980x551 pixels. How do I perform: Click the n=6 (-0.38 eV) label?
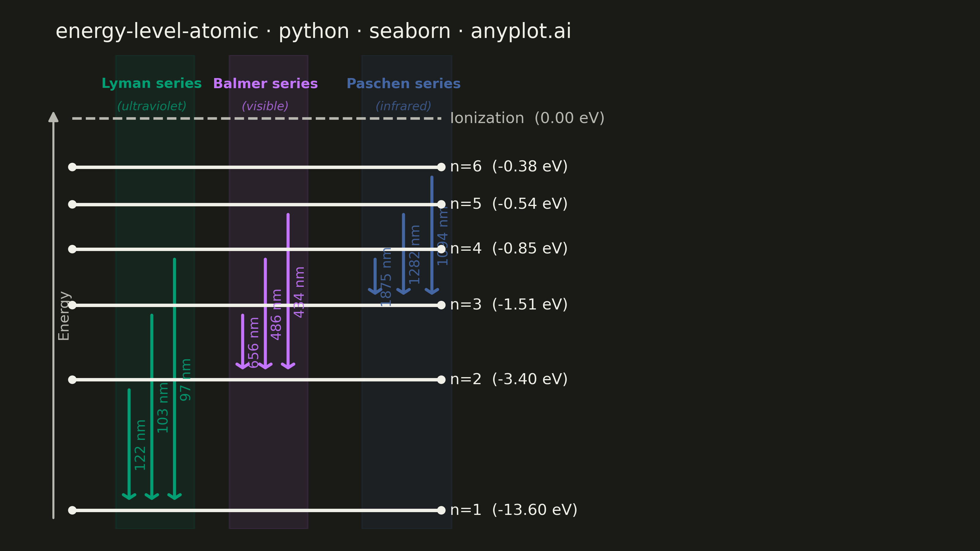[509, 167]
